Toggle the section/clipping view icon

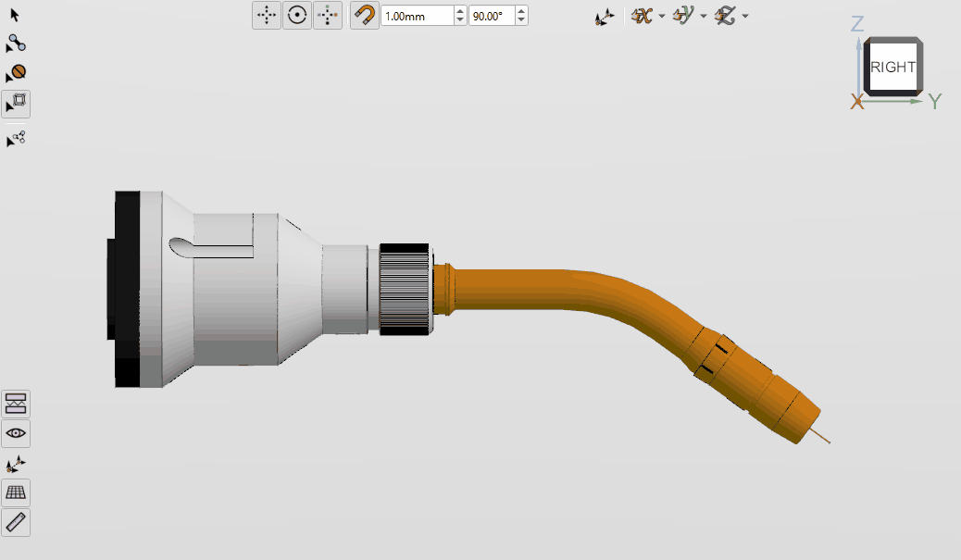[16, 404]
